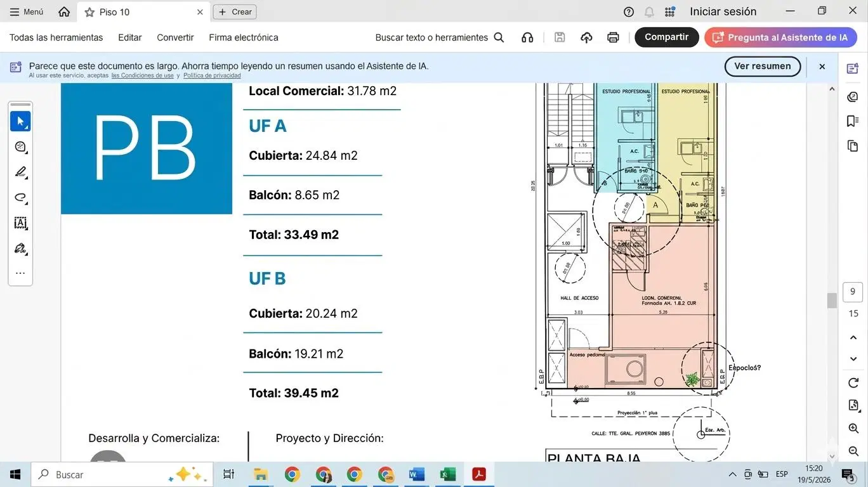Open Todas las herramientas
This screenshot has width=868, height=487.
tap(56, 37)
